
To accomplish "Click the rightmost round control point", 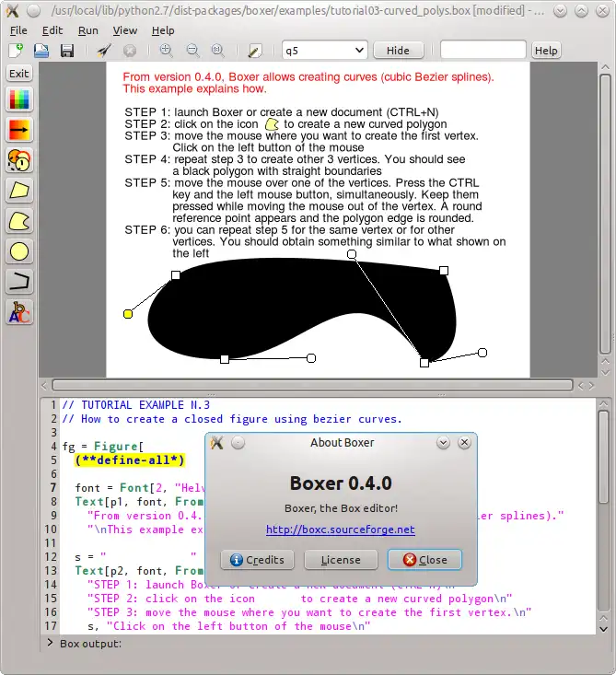I will 482,353.
